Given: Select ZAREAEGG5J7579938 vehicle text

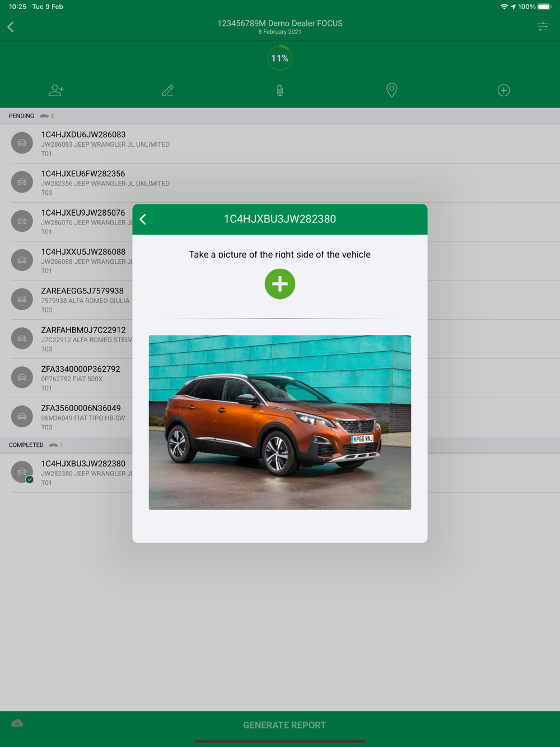Looking at the screenshot, I should [x=82, y=291].
